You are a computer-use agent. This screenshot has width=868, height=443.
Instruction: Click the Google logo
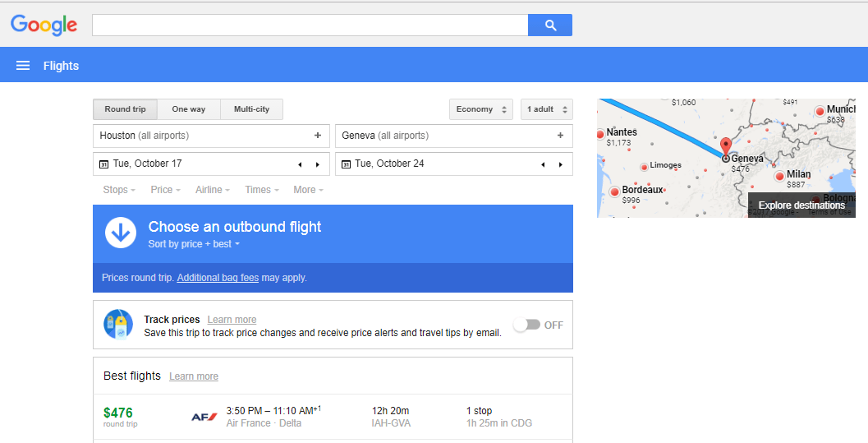(44, 25)
